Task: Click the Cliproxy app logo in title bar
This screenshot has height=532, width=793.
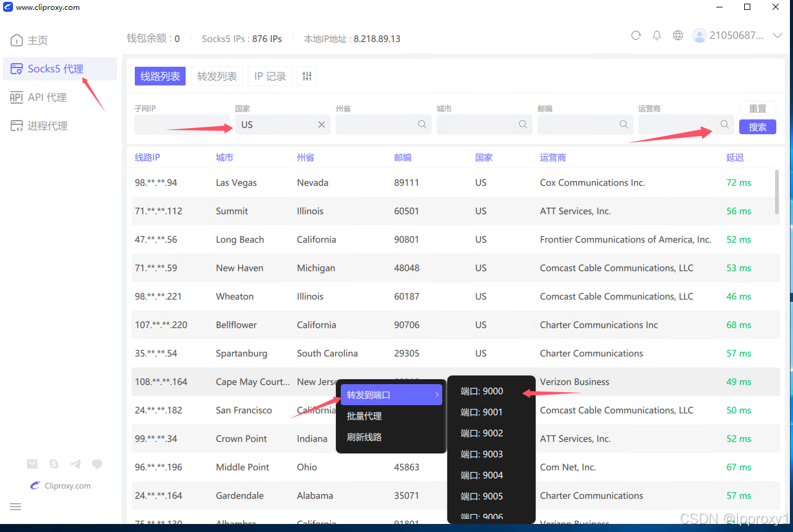Action: click(x=8, y=7)
